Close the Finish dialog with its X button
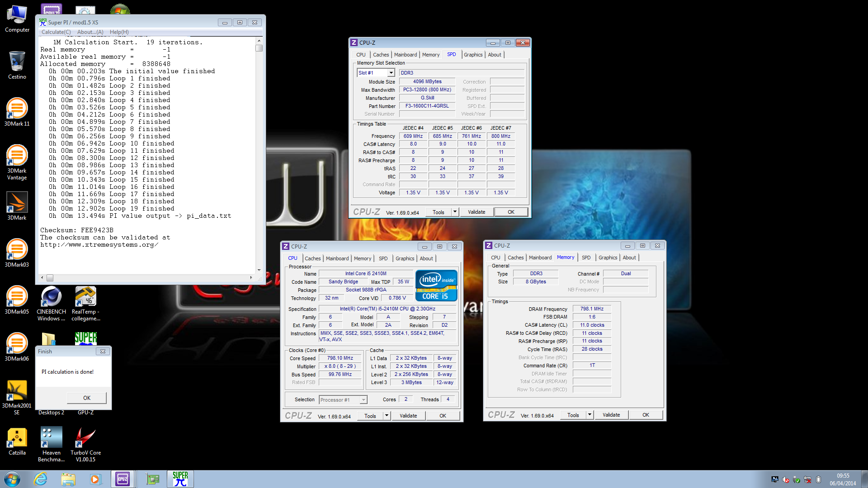Image resolution: width=868 pixels, height=488 pixels. coord(103,352)
